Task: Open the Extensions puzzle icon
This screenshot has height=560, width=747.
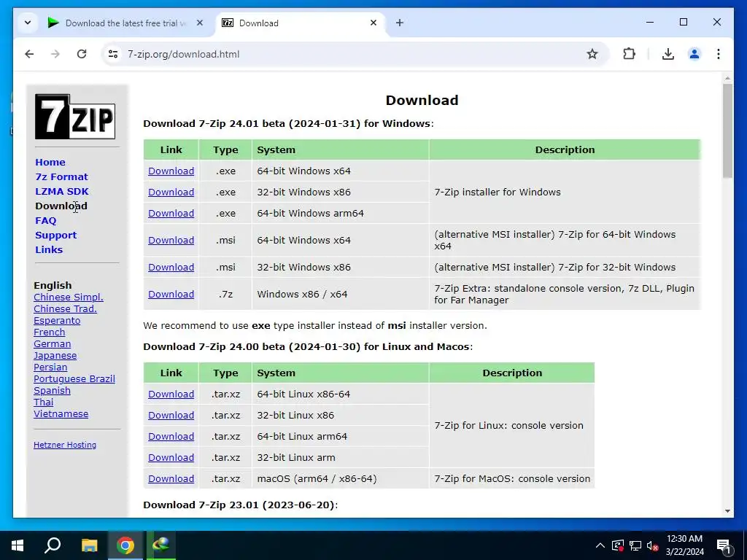Action: pos(630,54)
